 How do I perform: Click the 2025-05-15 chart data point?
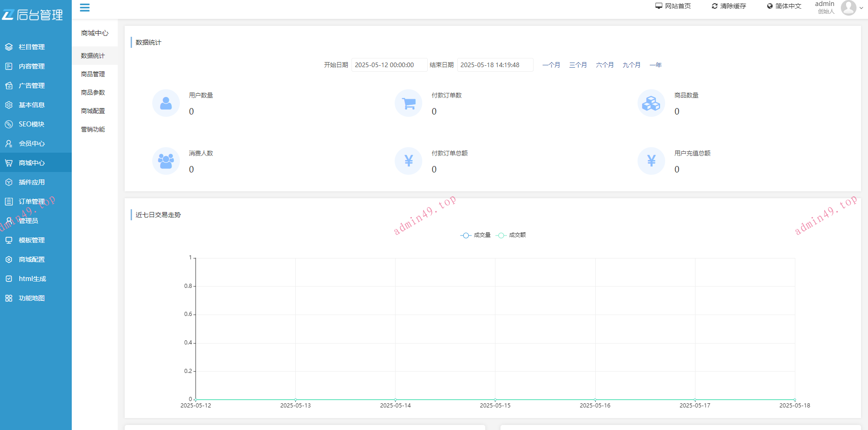point(495,399)
